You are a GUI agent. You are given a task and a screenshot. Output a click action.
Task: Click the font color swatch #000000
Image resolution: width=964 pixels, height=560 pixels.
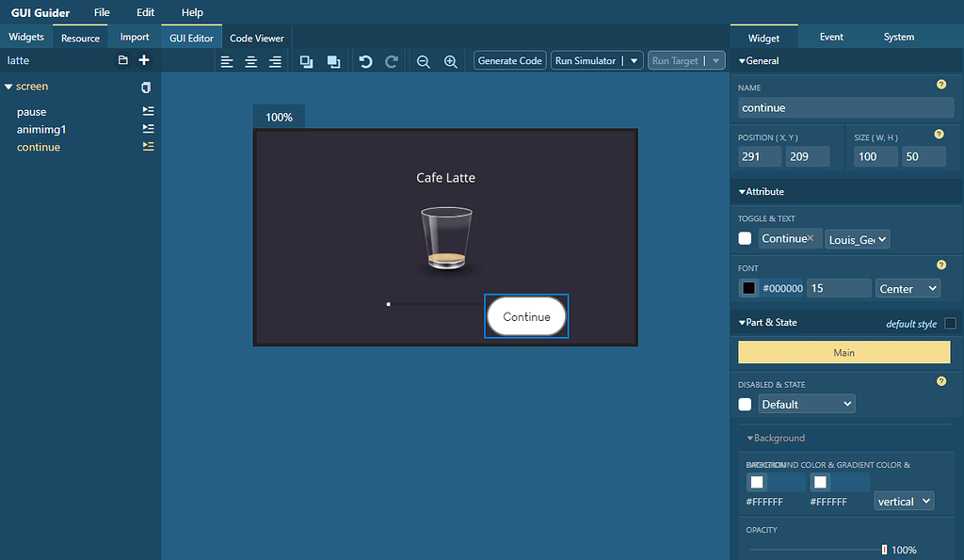tap(750, 288)
